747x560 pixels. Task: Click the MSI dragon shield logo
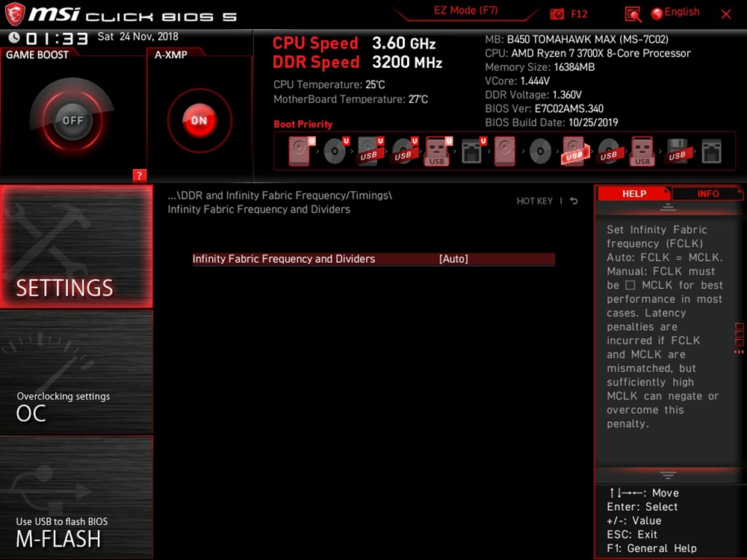tap(15, 14)
